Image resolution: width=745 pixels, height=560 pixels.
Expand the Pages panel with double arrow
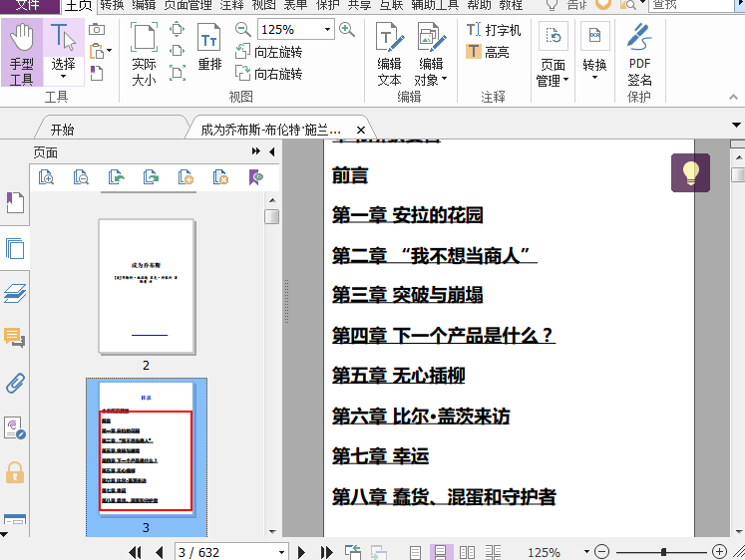tap(256, 151)
